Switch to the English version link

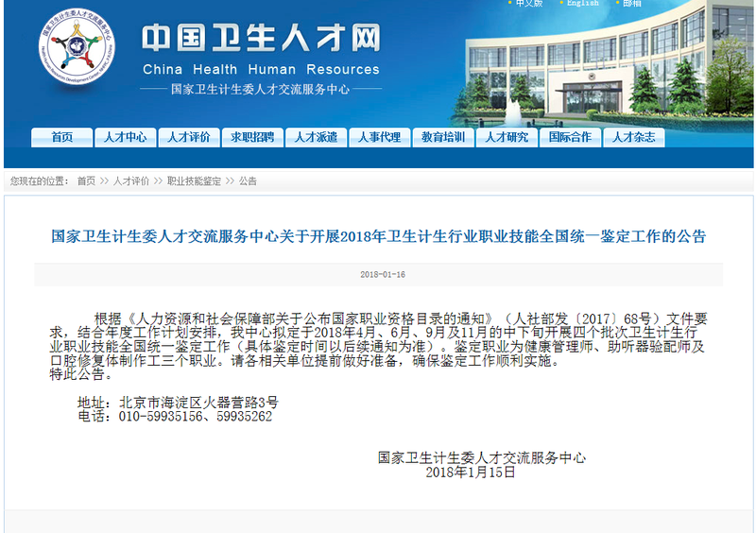tap(583, 3)
